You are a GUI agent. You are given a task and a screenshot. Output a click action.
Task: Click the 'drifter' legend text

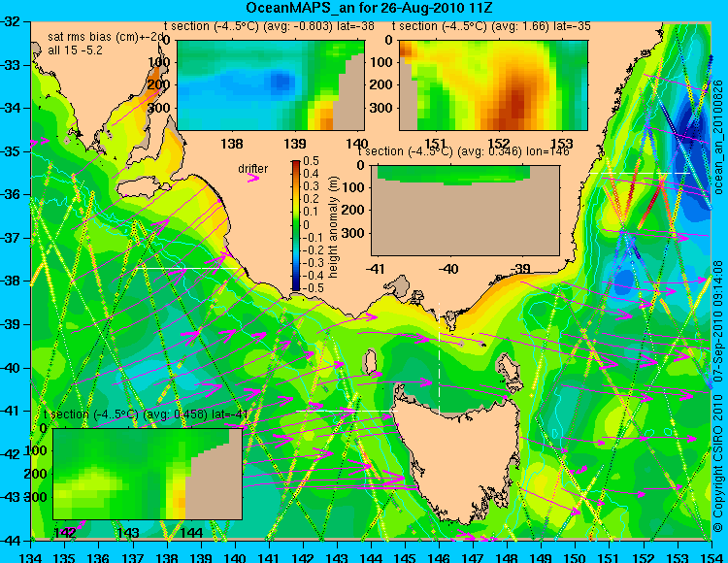pyautogui.click(x=253, y=169)
